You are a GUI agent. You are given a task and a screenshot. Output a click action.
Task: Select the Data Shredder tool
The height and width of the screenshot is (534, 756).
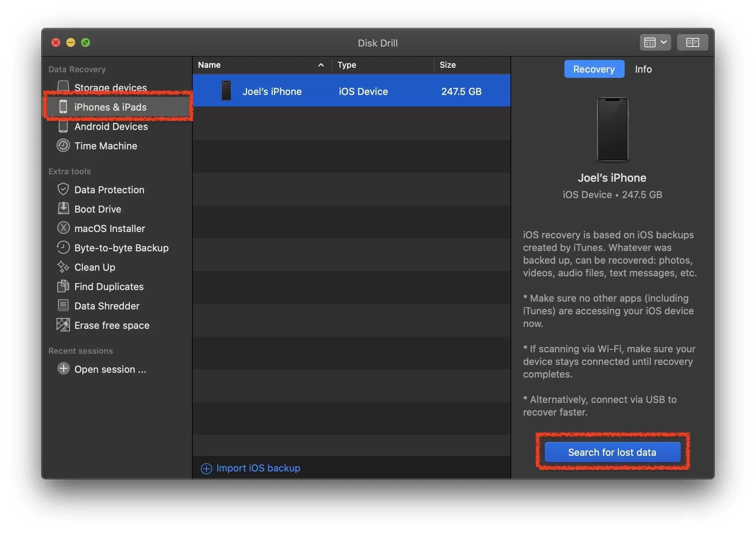coord(107,305)
